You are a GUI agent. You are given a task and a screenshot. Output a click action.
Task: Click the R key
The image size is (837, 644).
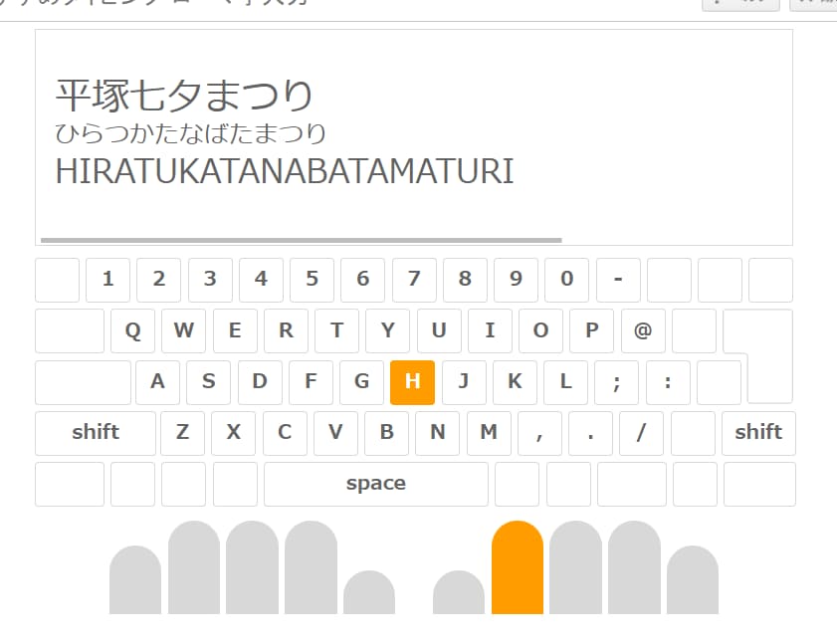(x=286, y=331)
